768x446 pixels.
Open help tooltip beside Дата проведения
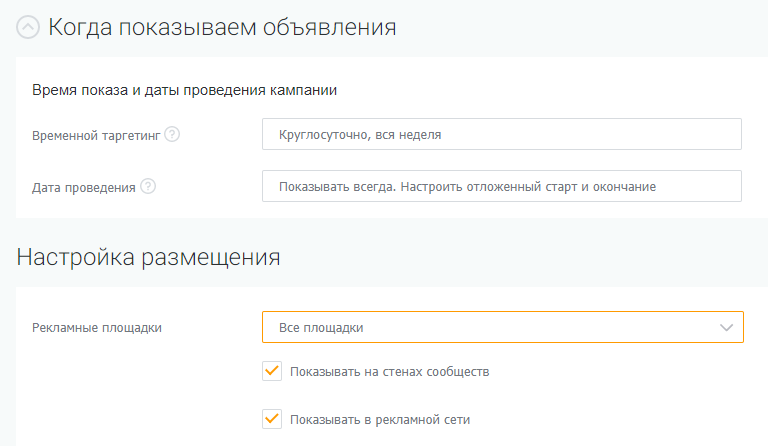(x=148, y=186)
